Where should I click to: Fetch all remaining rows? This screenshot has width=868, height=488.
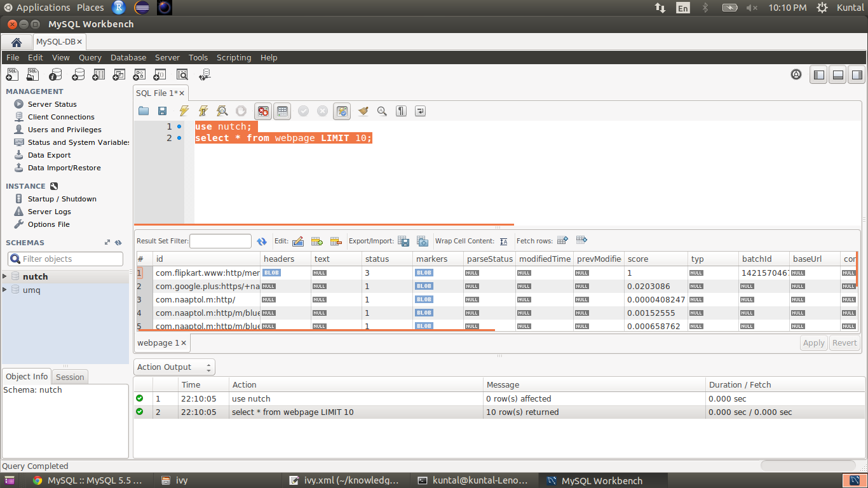(581, 241)
